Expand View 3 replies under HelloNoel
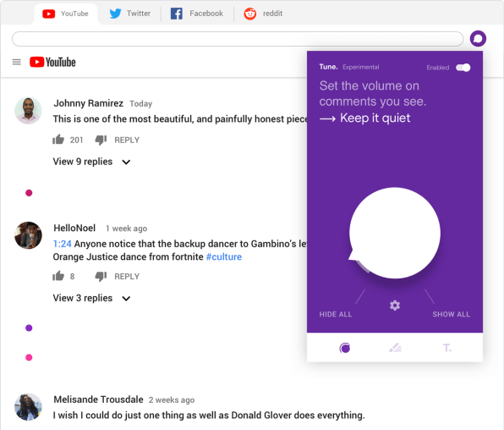504x430 pixels. tap(91, 298)
